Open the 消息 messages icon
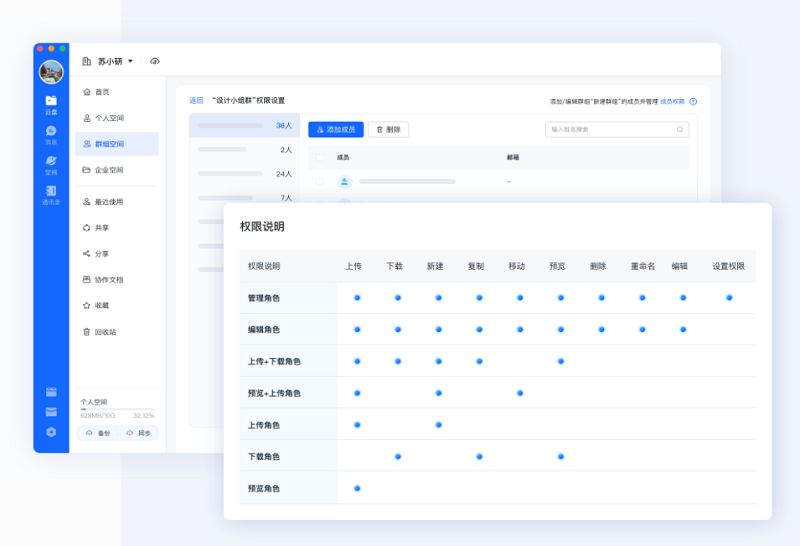 coord(51,135)
